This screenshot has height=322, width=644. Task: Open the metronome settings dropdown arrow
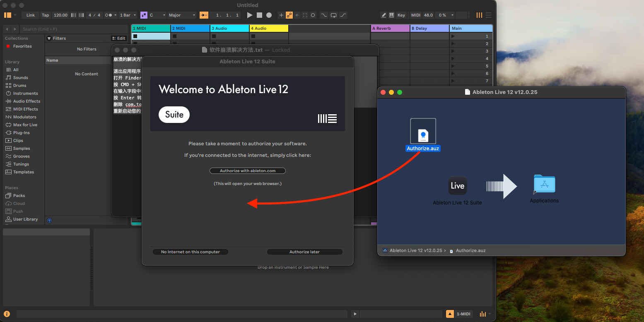coord(116,15)
